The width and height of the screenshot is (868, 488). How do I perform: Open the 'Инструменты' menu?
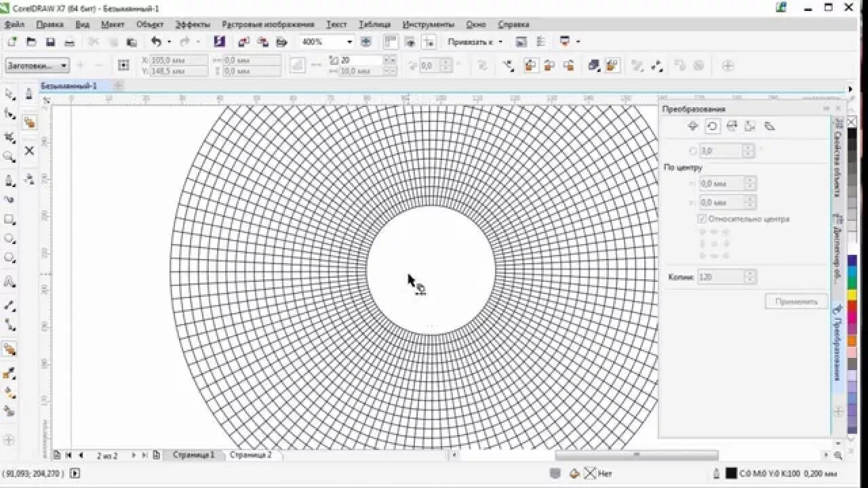(429, 24)
